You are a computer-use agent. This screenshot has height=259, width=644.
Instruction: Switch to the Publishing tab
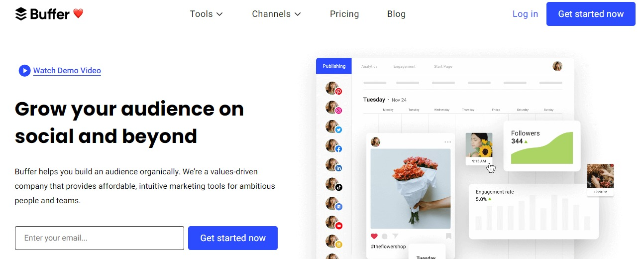tap(334, 66)
